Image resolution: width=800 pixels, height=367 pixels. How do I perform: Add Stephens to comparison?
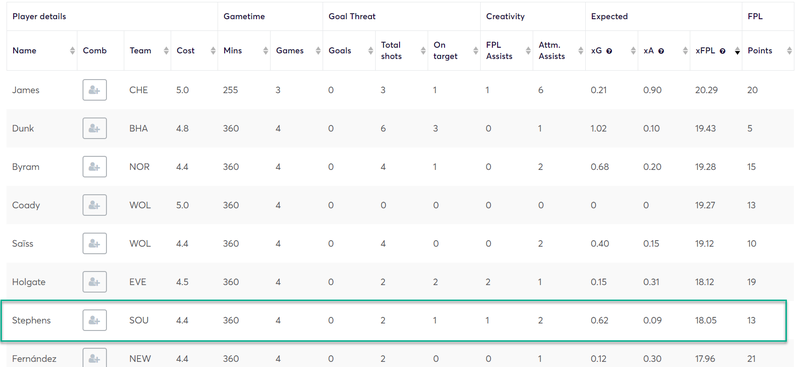(x=94, y=320)
